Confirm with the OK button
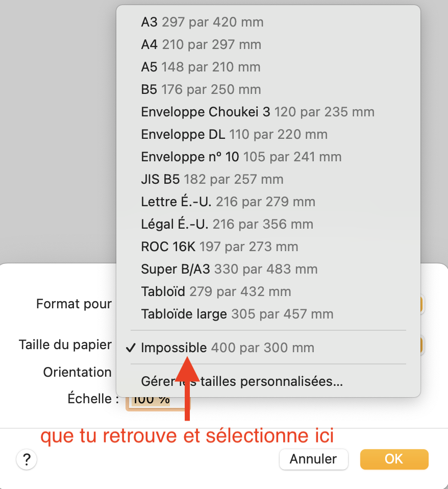 (394, 459)
